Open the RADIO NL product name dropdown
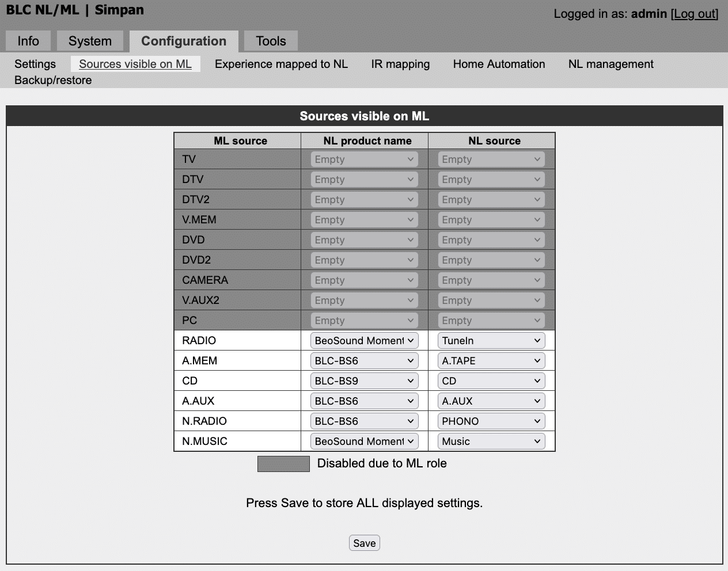728x571 pixels. (364, 341)
